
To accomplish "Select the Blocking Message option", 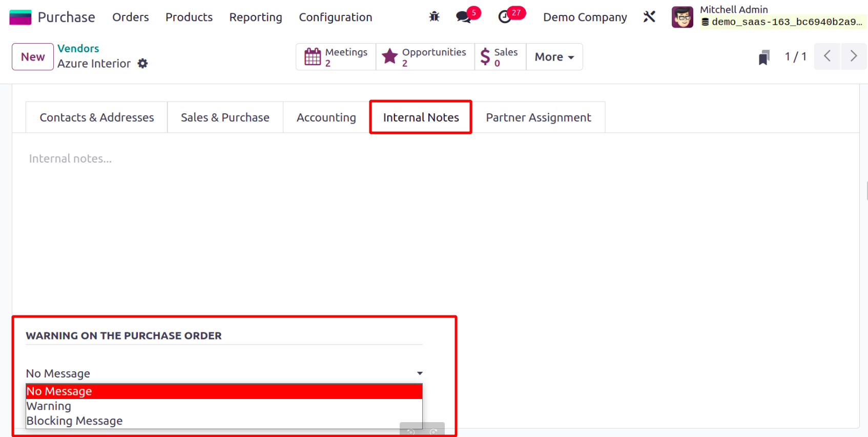I will coord(75,421).
